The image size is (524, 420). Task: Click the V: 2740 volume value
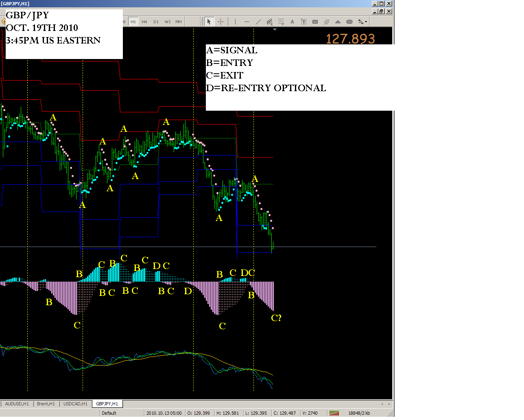pyautogui.click(x=310, y=413)
